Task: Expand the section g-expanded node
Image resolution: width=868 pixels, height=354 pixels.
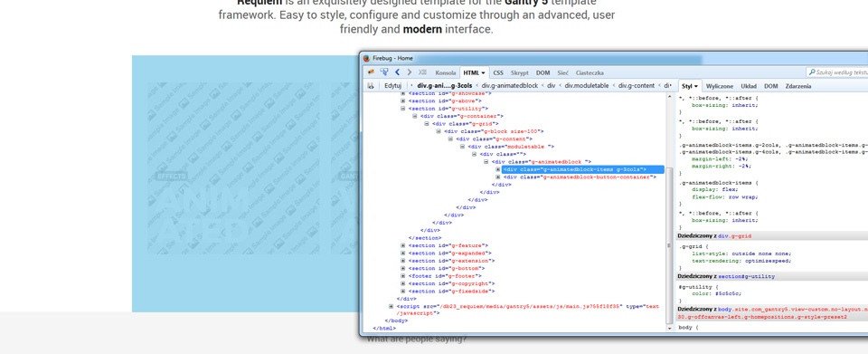Action: (403, 254)
